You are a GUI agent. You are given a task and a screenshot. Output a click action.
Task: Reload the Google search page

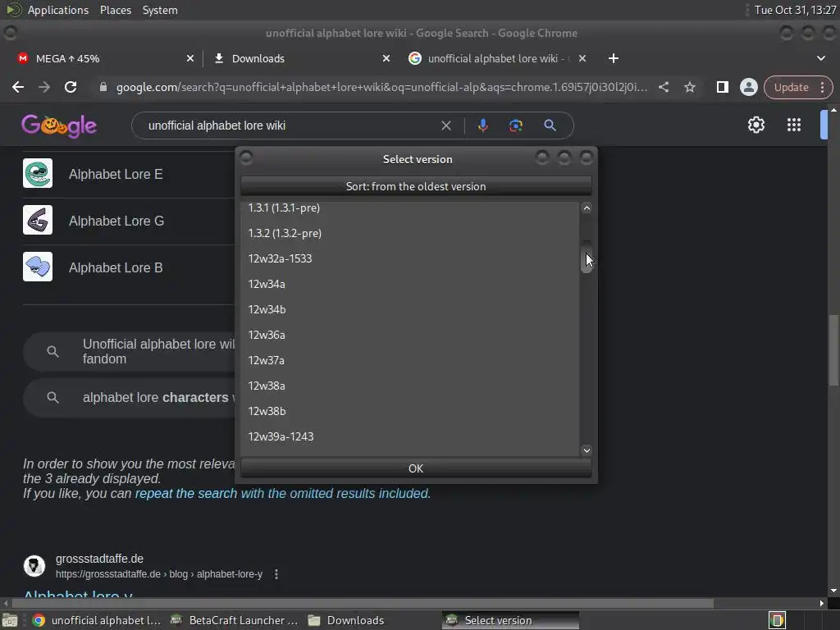[x=71, y=87]
